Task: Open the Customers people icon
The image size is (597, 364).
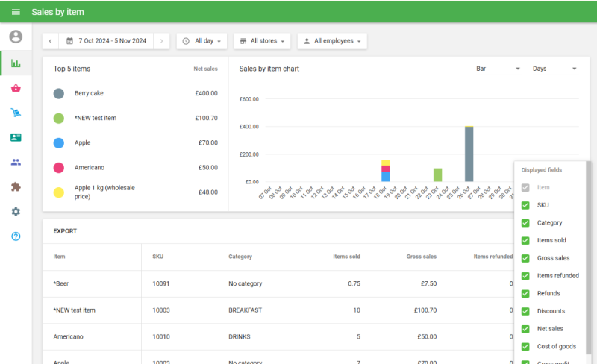Action: point(16,162)
